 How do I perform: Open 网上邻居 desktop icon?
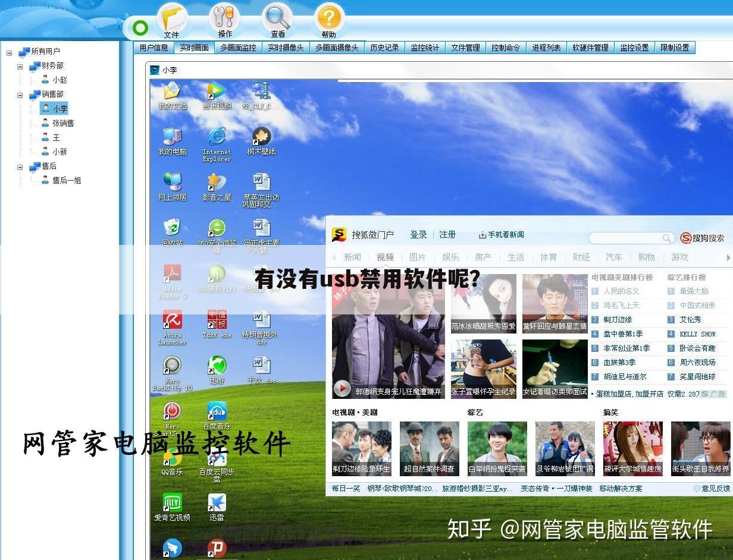pos(172,187)
